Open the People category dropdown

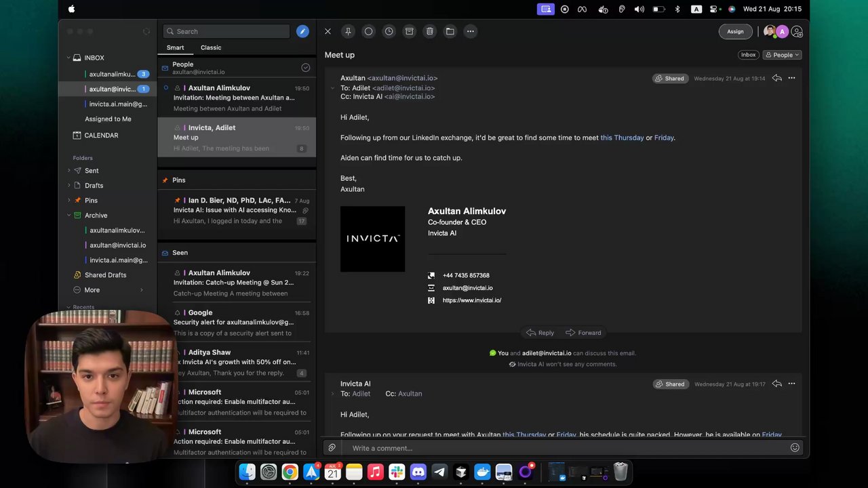click(782, 55)
